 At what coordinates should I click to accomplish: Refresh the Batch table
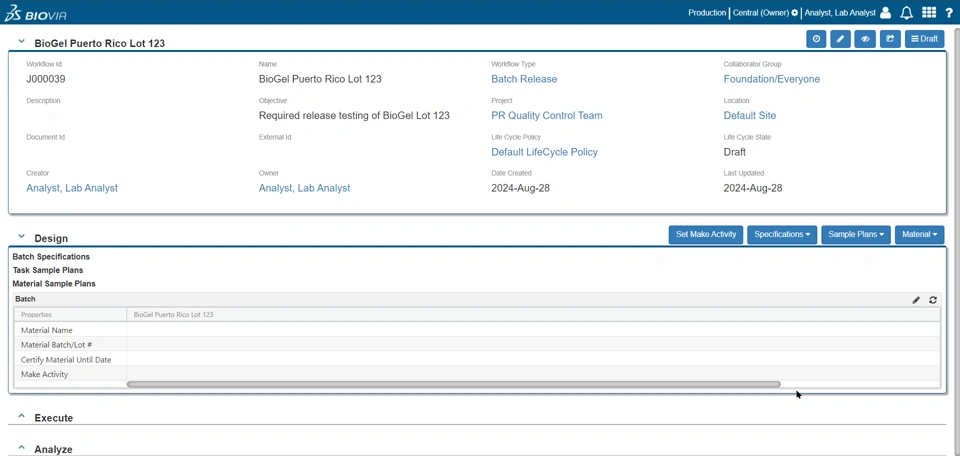point(932,300)
